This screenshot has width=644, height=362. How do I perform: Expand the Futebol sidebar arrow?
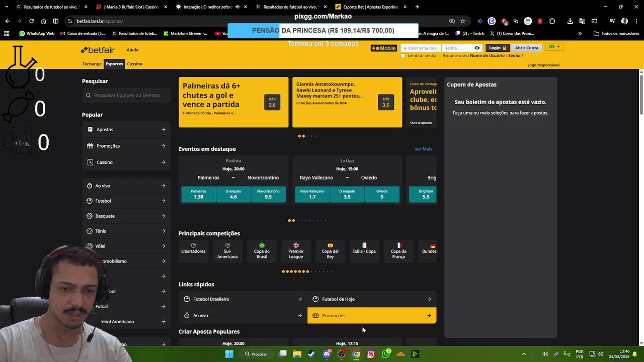point(163,201)
